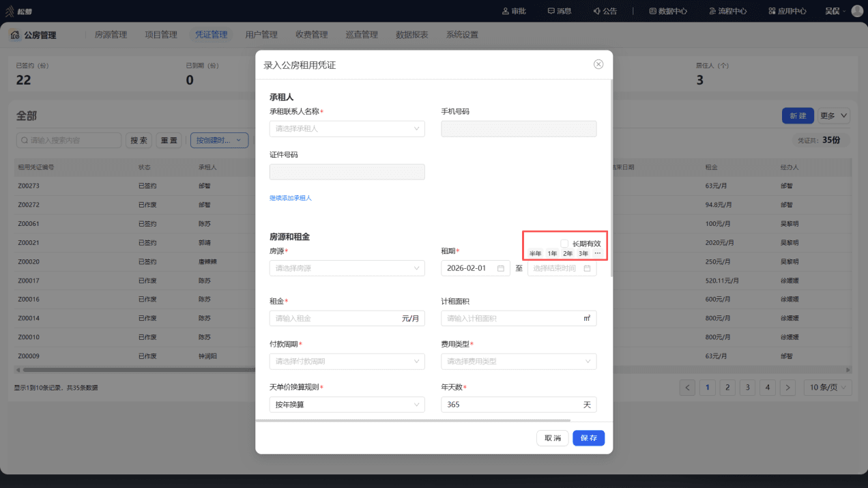Image resolution: width=868 pixels, height=488 pixels.
Task: Expand the 房源 selection dropdown
Action: [347, 268]
